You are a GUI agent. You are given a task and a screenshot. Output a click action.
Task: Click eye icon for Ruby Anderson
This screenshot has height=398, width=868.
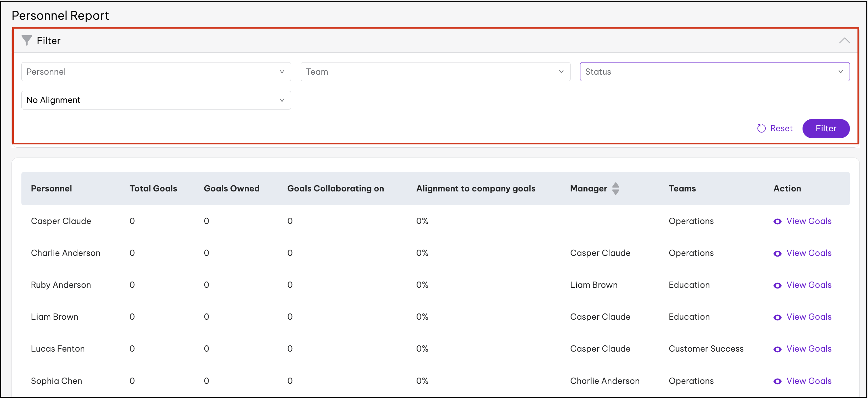(x=778, y=286)
